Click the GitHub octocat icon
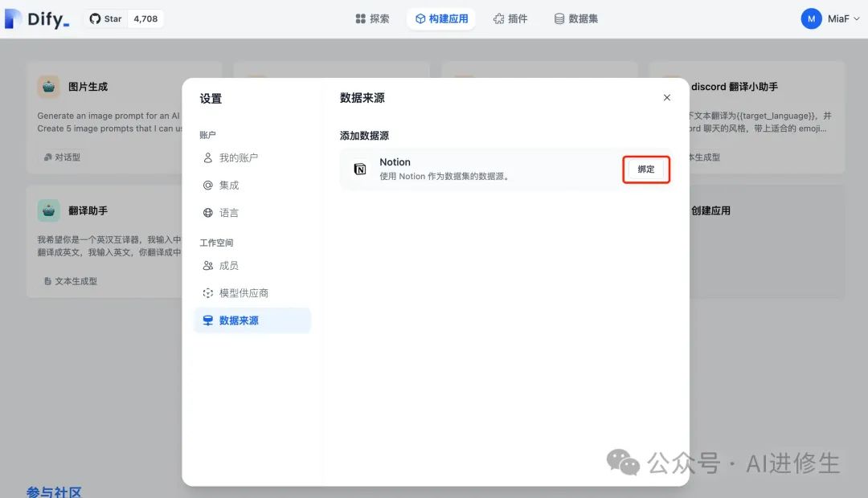 click(x=95, y=18)
